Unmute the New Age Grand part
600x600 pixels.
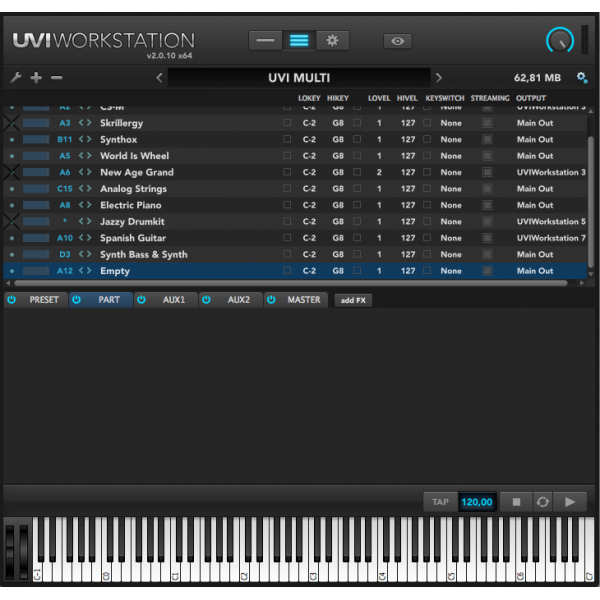tap(12, 172)
